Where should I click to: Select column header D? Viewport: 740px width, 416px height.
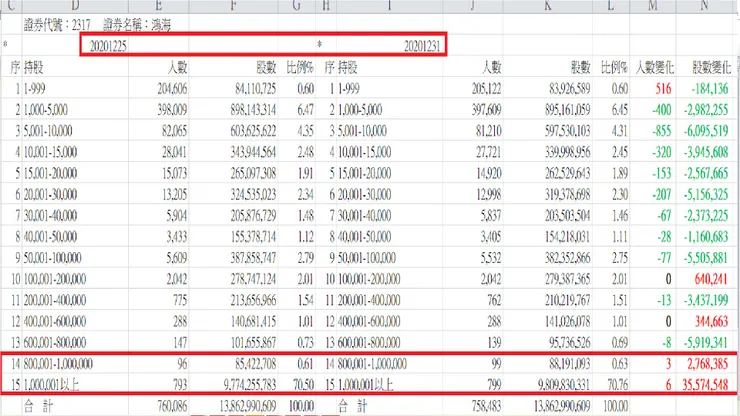75,6
